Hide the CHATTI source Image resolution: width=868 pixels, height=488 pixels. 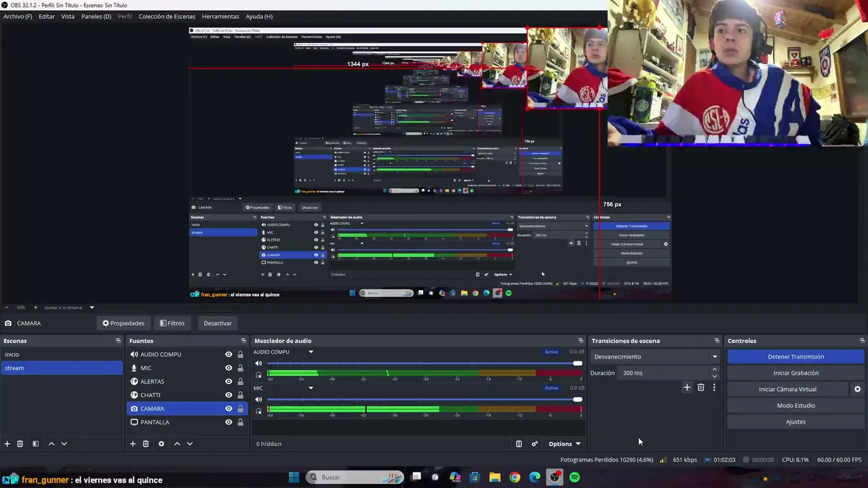click(x=229, y=395)
